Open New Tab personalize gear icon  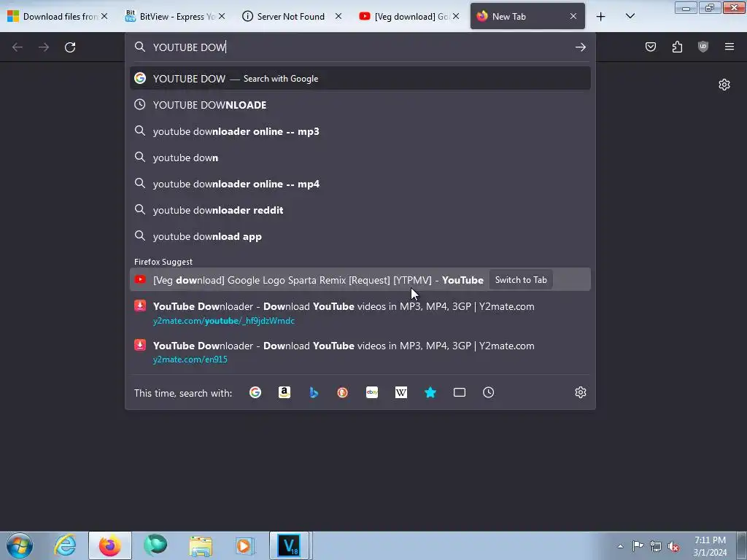coord(724,85)
